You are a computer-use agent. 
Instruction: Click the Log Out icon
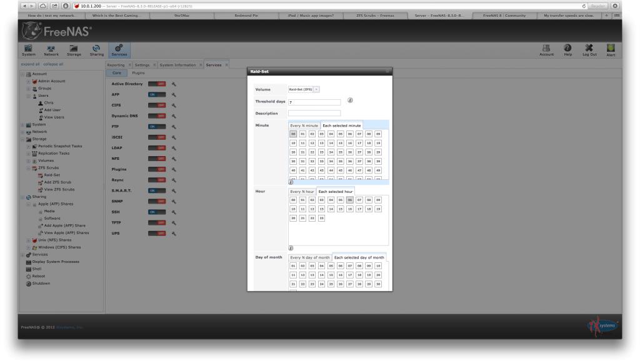pyautogui.click(x=589, y=50)
